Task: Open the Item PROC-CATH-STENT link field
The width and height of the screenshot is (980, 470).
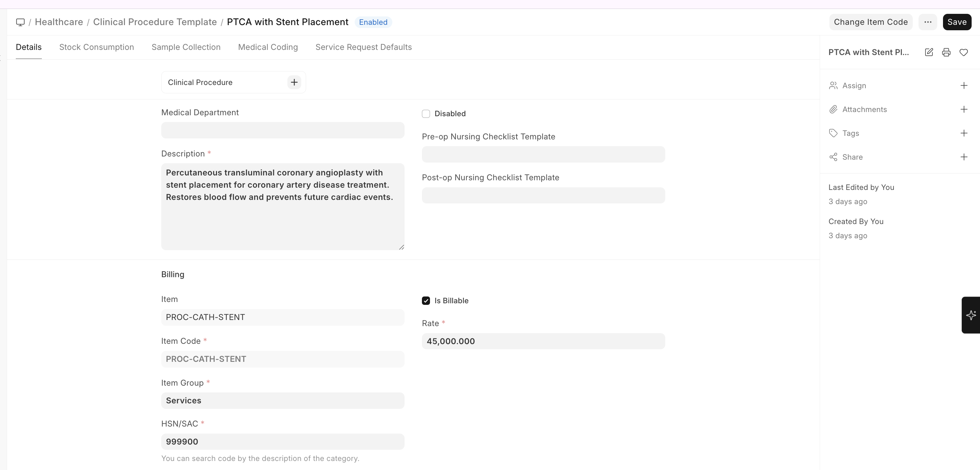Action: 283,317
